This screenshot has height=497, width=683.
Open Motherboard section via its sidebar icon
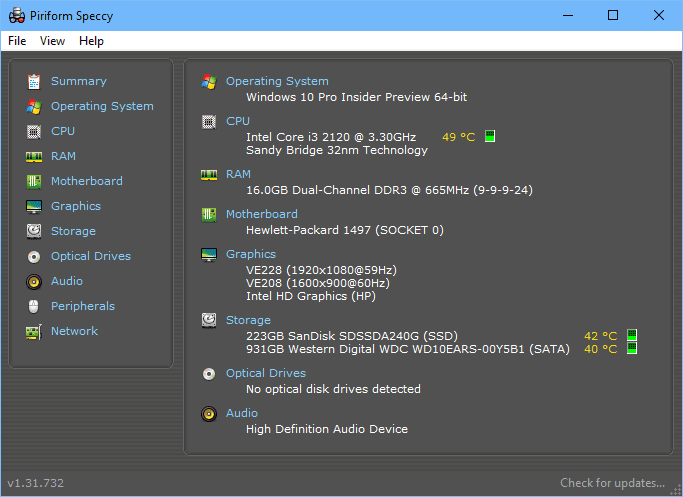tap(34, 181)
